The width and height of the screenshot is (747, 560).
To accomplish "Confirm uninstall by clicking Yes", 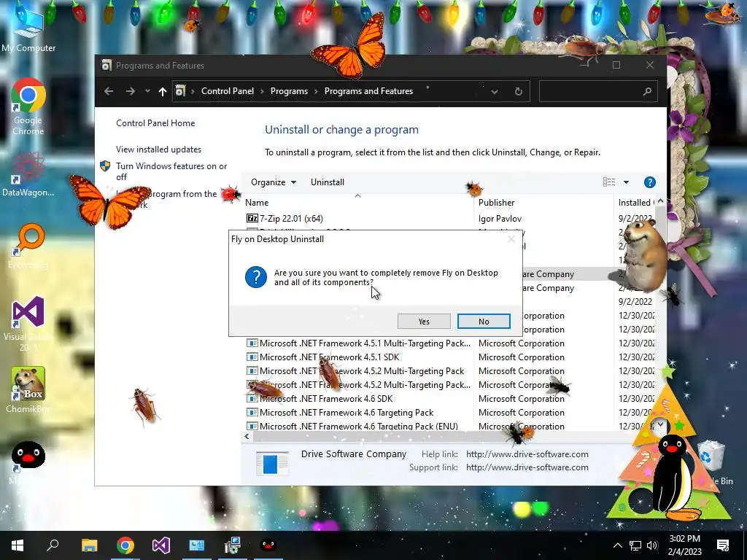I will coord(424,322).
